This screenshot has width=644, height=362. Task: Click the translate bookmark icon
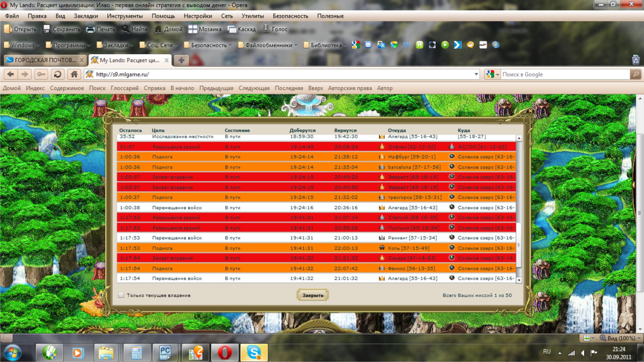point(381,45)
